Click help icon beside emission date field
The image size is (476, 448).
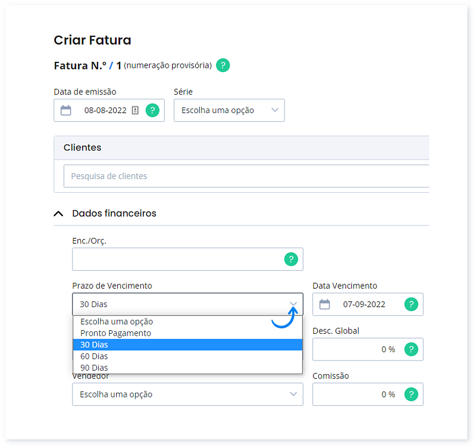coord(153,110)
